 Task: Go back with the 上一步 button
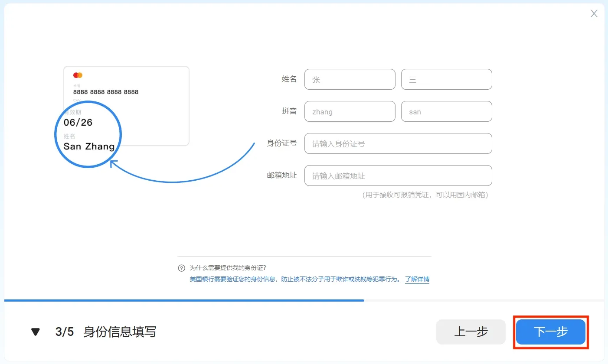(x=471, y=332)
